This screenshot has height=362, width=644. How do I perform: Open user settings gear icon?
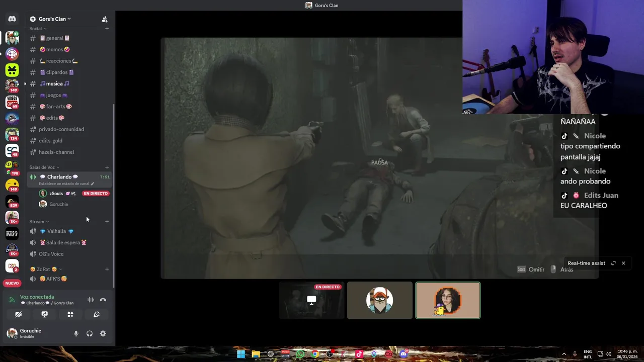[103, 333]
